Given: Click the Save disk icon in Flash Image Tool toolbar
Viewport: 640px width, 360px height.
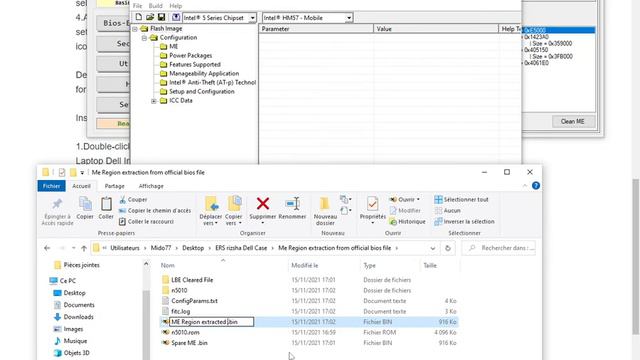Looking at the screenshot, I should (x=161, y=17).
